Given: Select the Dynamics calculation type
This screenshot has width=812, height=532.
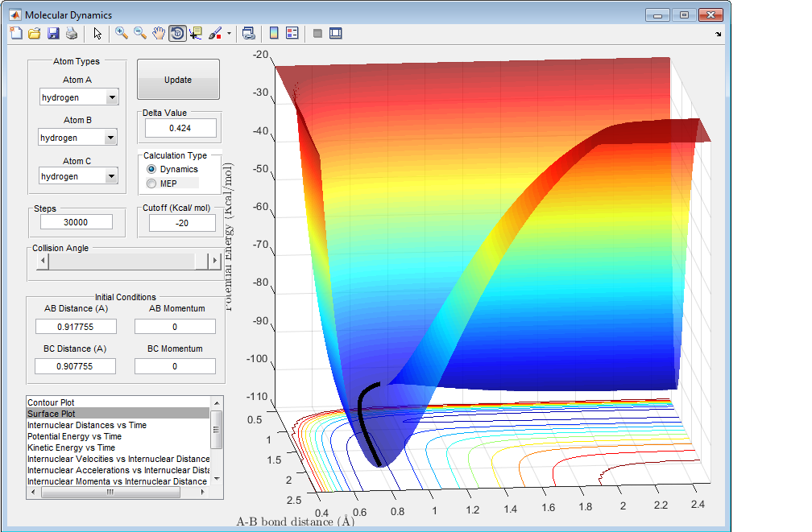Looking at the screenshot, I should pyautogui.click(x=151, y=170).
